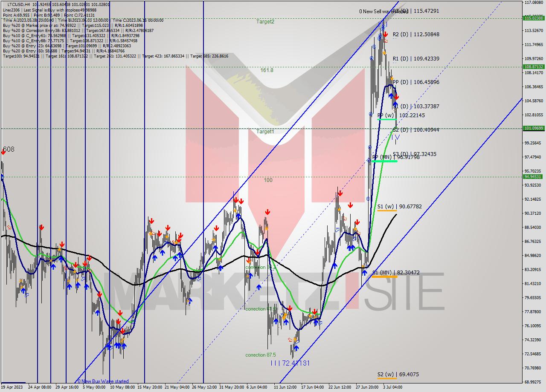
Task: Click the 608 label at chart left
Action: pos(9,149)
